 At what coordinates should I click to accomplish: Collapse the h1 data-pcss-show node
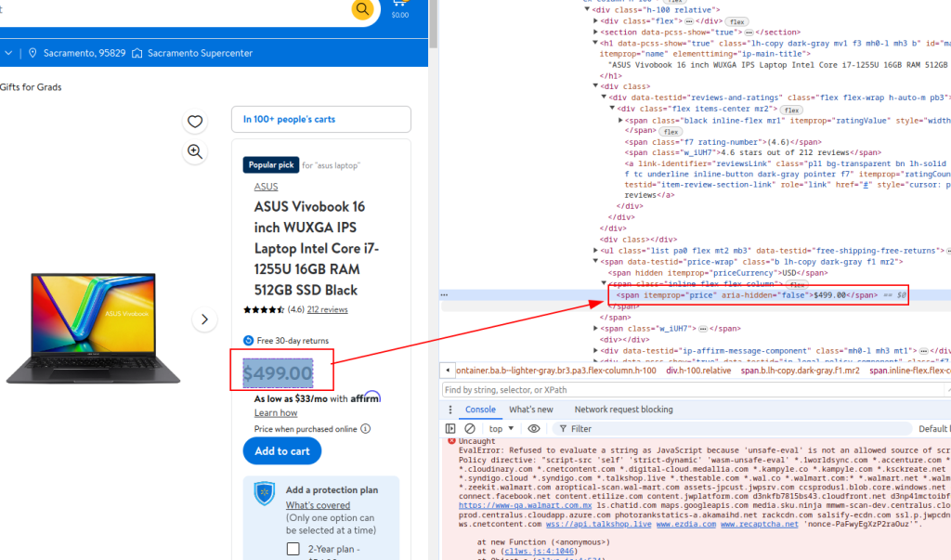click(595, 43)
